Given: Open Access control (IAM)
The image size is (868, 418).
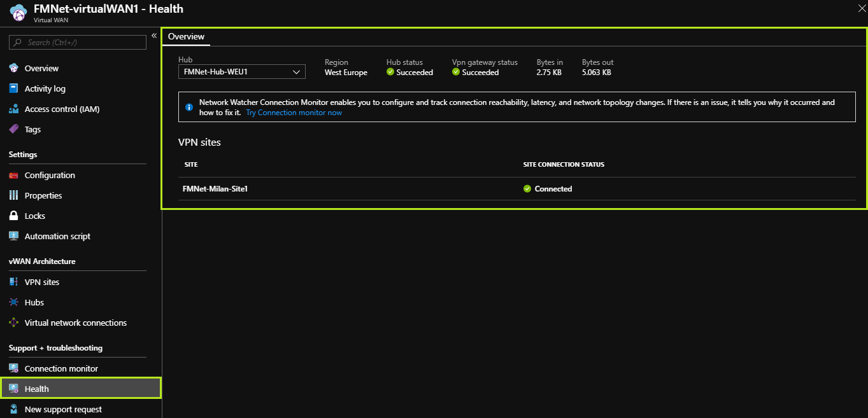Looking at the screenshot, I should click(x=62, y=109).
